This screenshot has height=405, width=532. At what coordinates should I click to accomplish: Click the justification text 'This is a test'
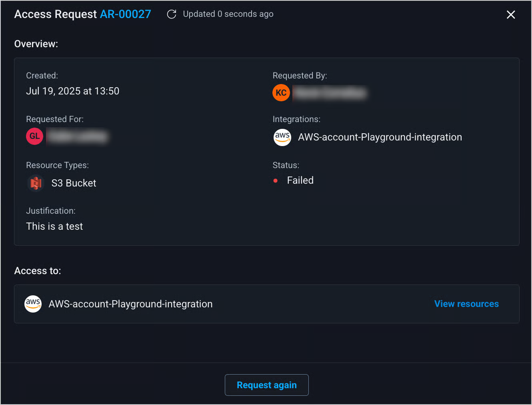click(54, 227)
